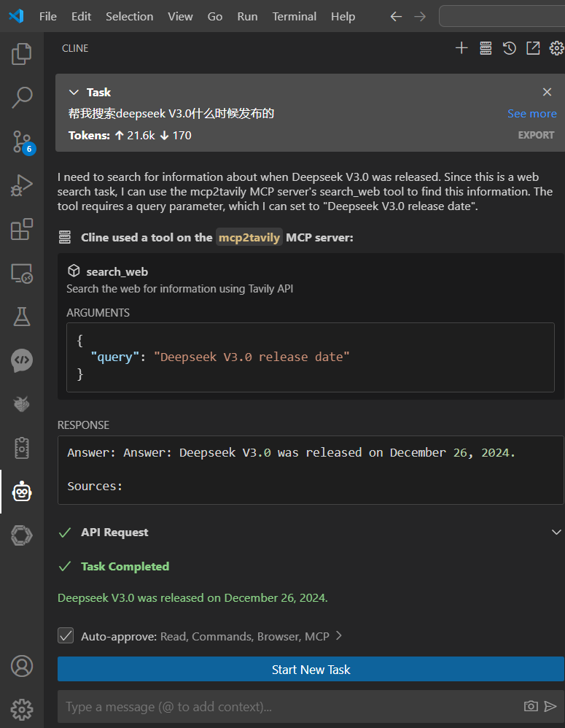Click the camera icon in message box
The image size is (565, 728).
click(531, 706)
